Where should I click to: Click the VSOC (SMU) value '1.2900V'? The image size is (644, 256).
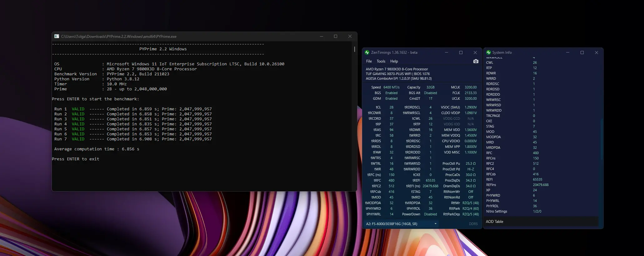tap(471, 107)
